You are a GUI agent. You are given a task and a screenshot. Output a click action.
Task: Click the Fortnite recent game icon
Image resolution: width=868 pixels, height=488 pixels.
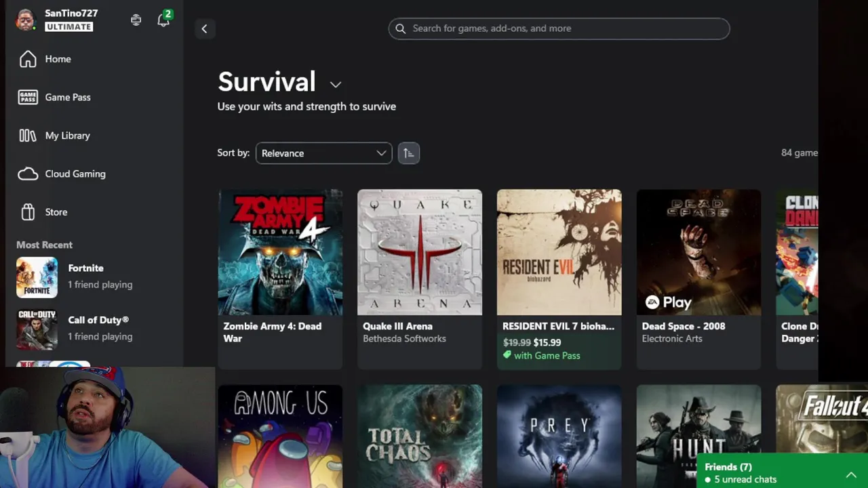(x=37, y=277)
